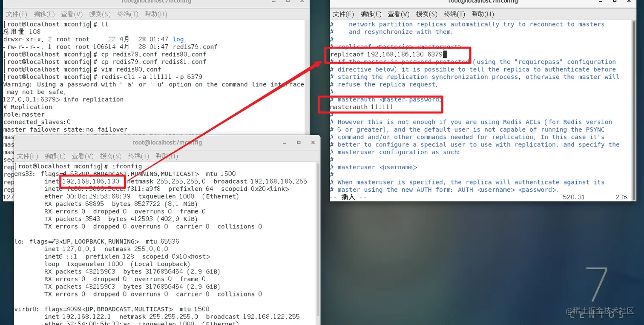Open 文件(F) menu in the vim terminal window

pyautogui.click(x=343, y=14)
